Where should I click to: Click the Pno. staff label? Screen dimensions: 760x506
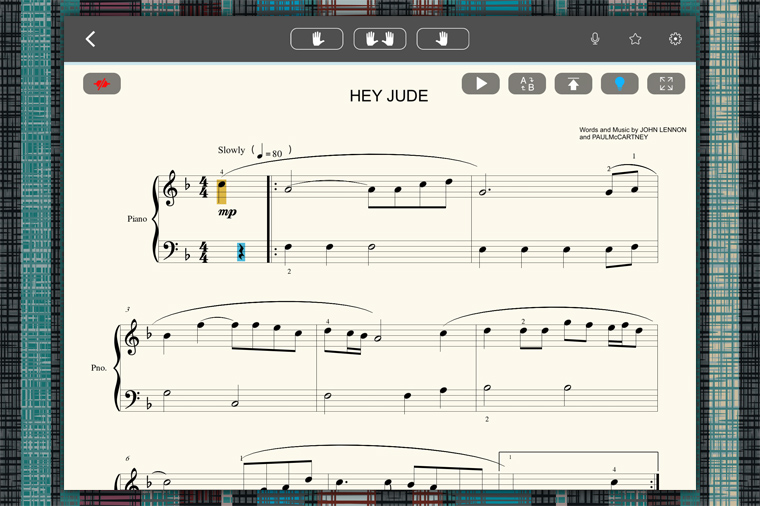(x=99, y=368)
